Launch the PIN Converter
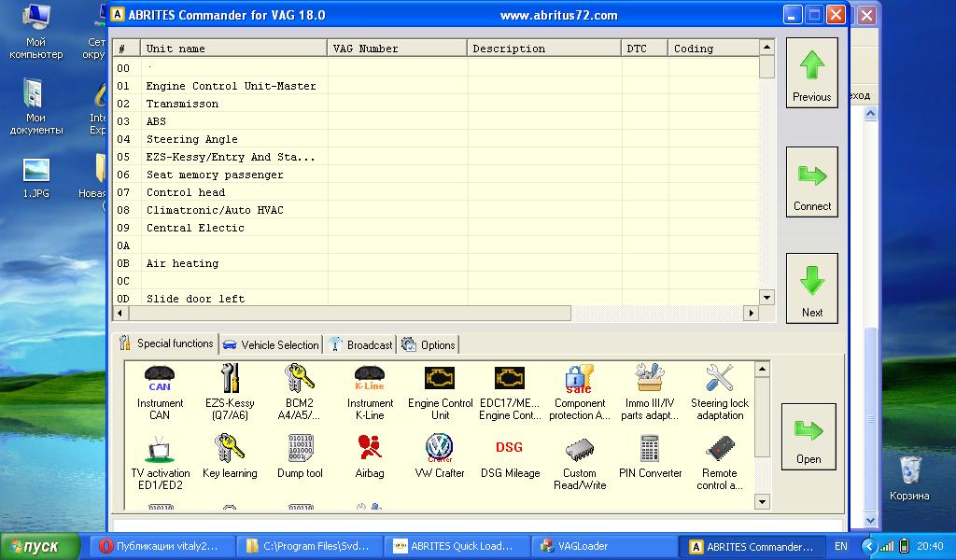This screenshot has width=956, height=560. [x=650, y=457]
